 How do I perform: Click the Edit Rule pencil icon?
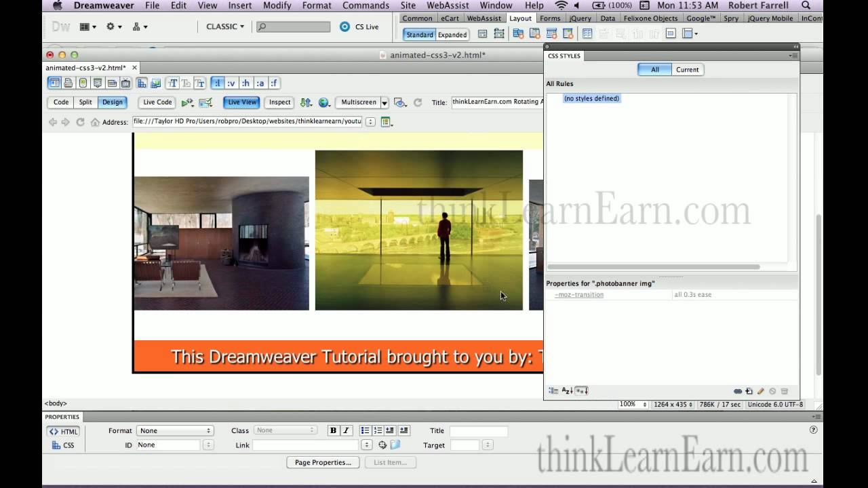(761, 391)
